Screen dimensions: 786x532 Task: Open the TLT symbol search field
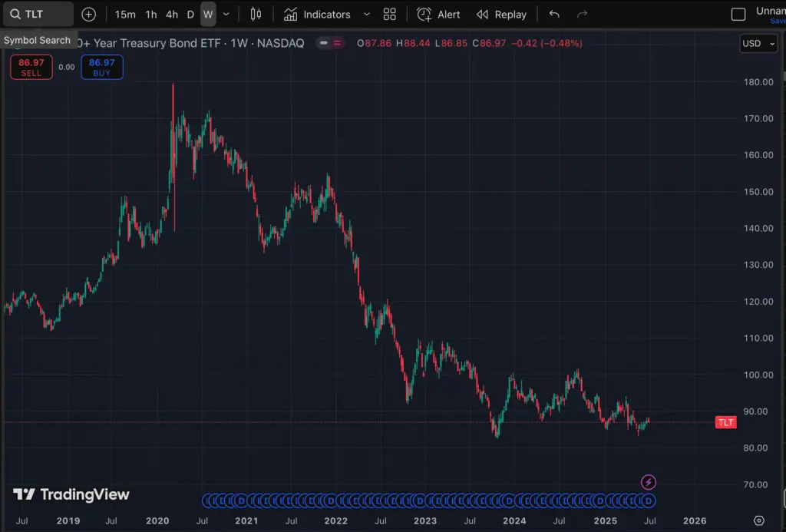38,14
